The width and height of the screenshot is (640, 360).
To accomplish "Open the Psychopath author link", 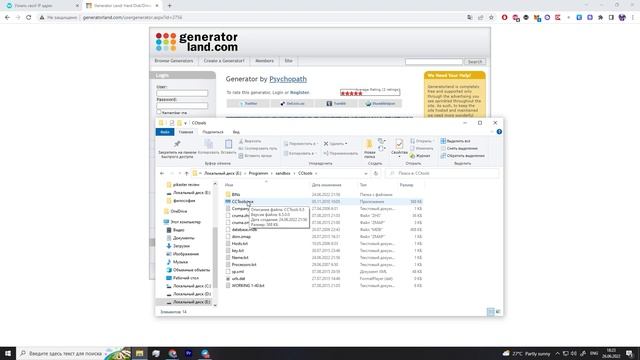I will coord(288,79).
